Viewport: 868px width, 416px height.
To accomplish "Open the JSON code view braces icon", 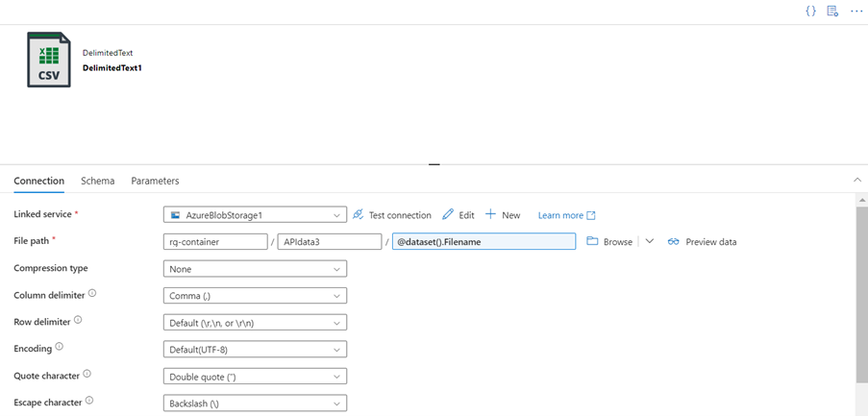I will point(810,11).
